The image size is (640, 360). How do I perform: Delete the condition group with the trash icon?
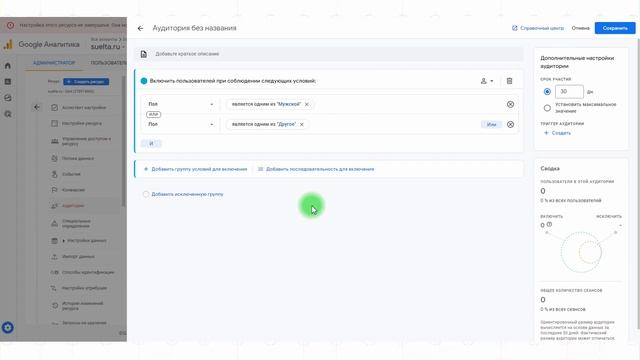pyautogui.click(x=509, y=81)
